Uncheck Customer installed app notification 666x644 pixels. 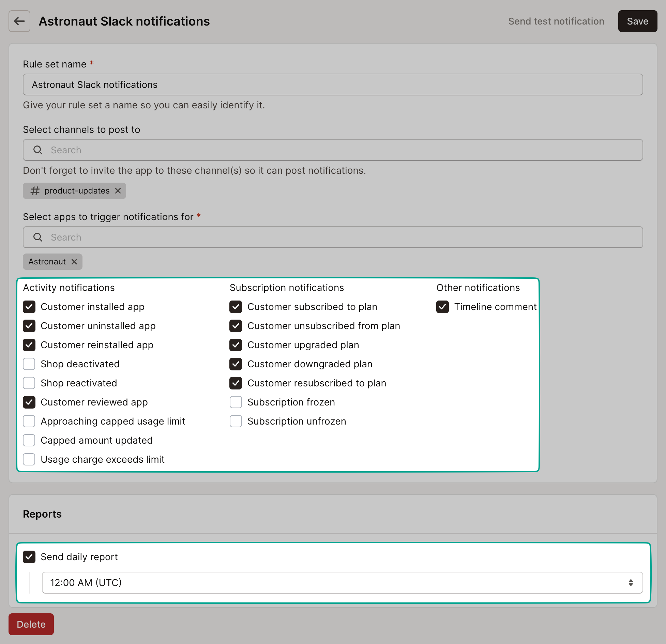pyautogui.click(x=29, y=307)
